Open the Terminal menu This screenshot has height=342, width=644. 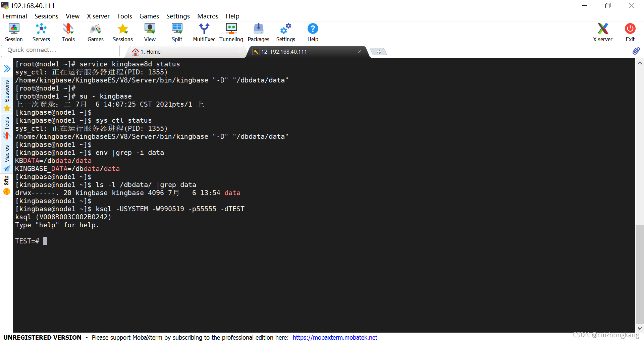point(14,16)
